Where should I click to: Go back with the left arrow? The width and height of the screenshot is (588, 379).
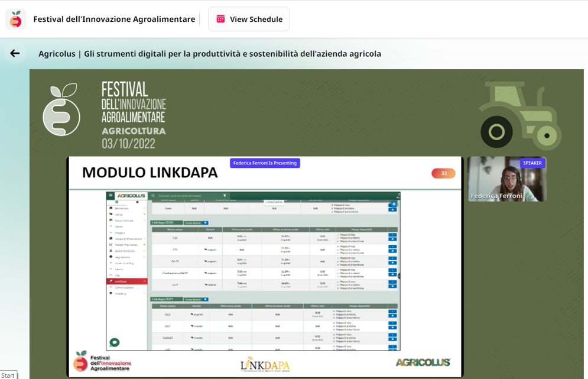pyautogui.click(x=15, y=53)
